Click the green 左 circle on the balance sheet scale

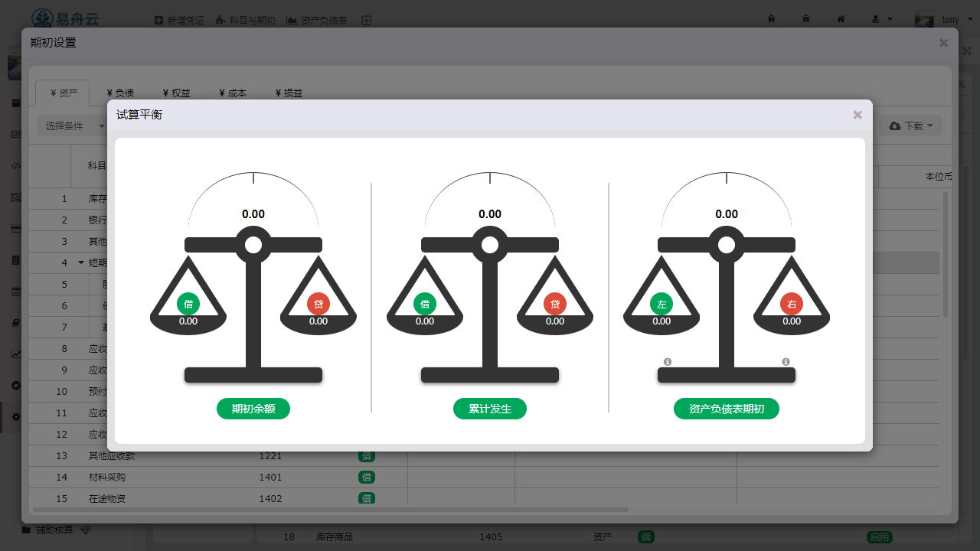(x=661, y=304)
